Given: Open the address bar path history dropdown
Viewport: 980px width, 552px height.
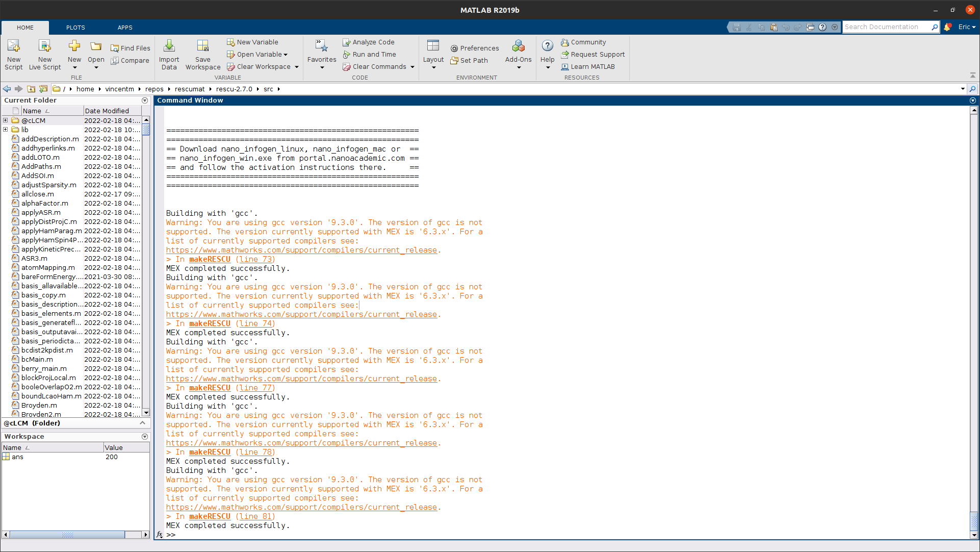Looking at the screenshot, I should [963, 89].
